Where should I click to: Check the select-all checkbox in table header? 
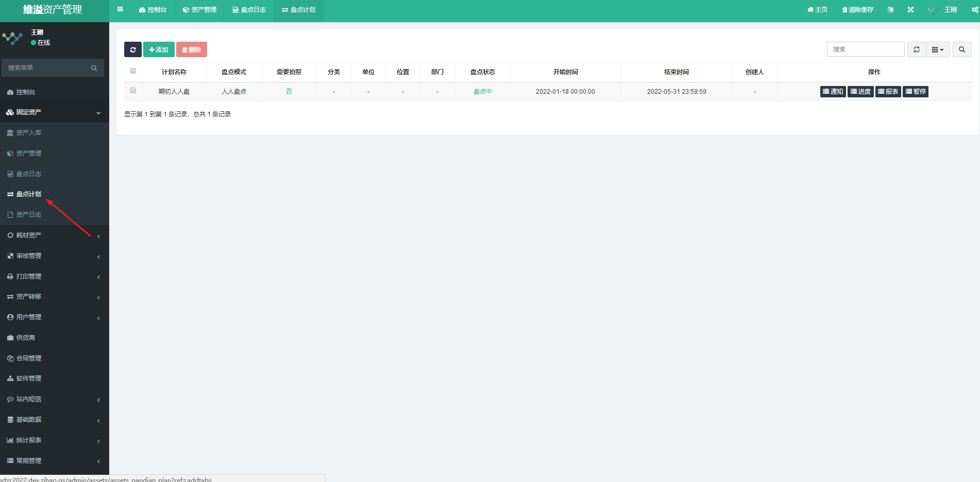(x=133, y=71)
